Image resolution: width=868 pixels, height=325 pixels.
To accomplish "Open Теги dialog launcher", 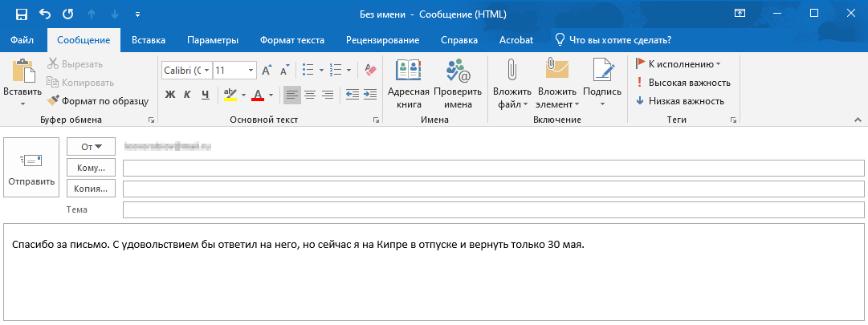I will pyautogui.click(x=733, y=120).
